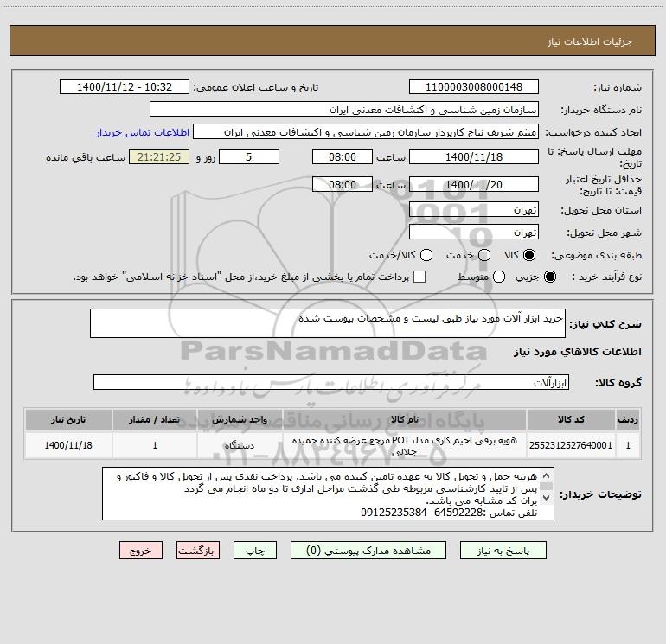
Task: Click the response deadline time 08:00 field
Action: (343, 157)
